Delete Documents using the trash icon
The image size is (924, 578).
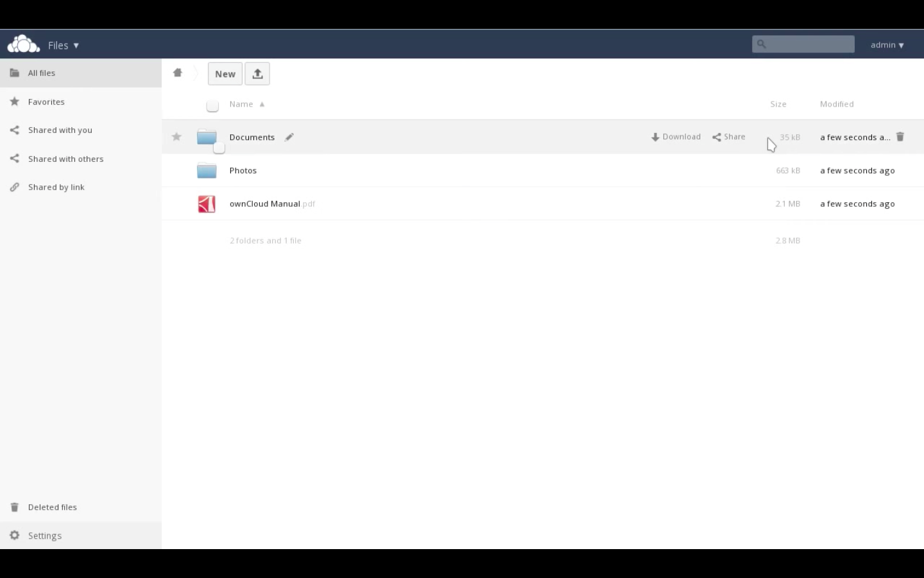(900, 137)
